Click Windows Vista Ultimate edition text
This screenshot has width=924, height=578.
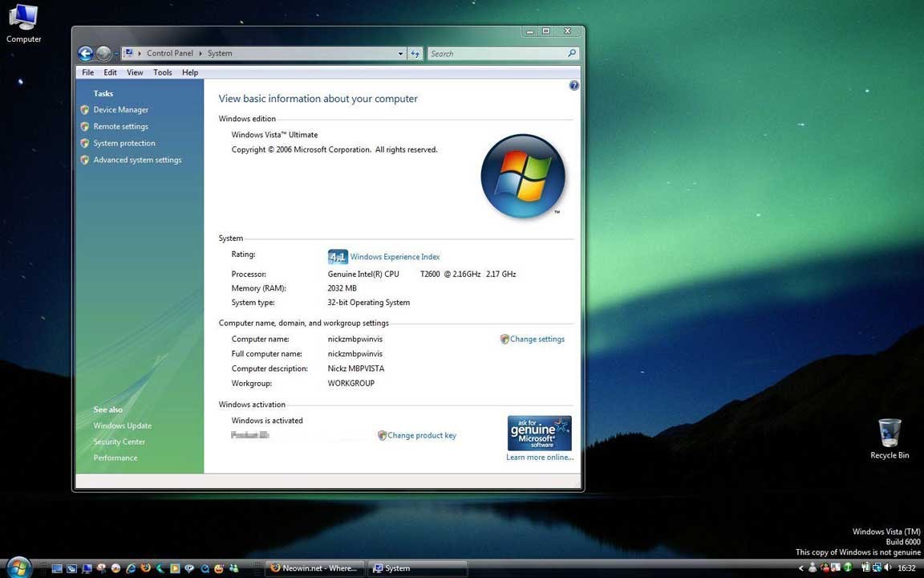pyautogui.click(x=274, y=135)
